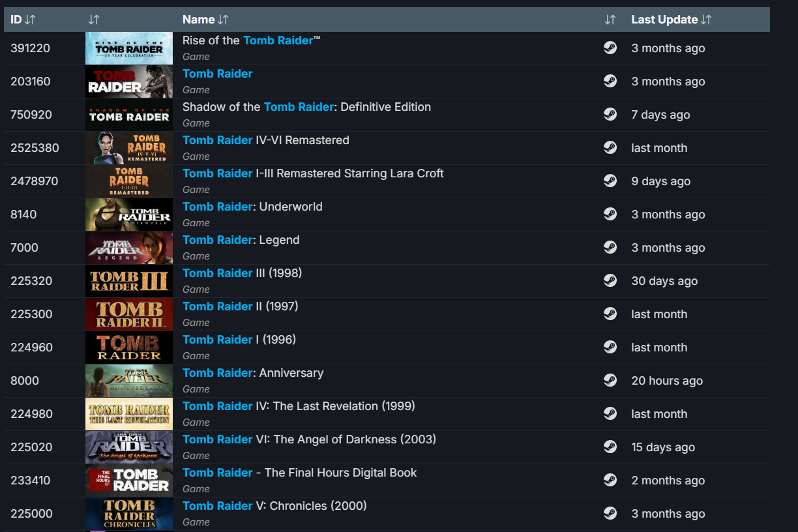
Task: Sort by the Name column header
Action: click(205, 20)
